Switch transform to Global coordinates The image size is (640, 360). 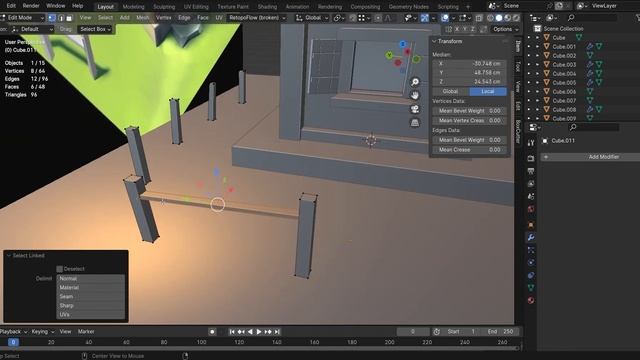click(451, 91)
